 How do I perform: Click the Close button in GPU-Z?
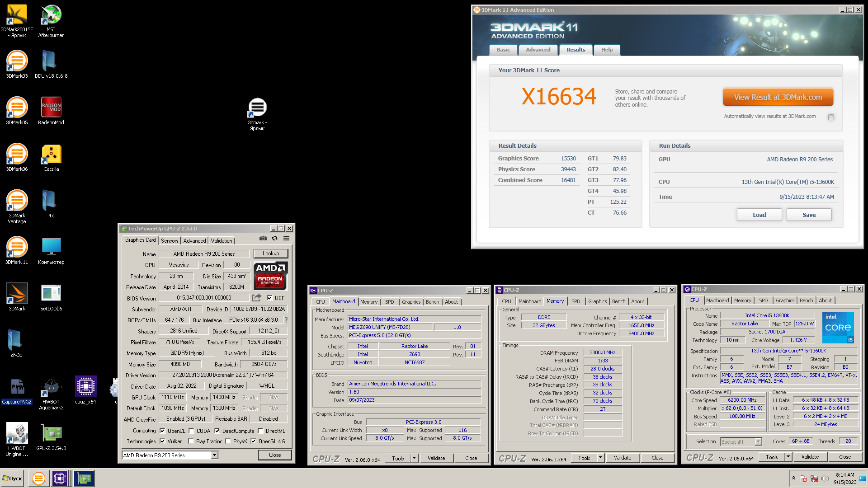tap(275, 455)
